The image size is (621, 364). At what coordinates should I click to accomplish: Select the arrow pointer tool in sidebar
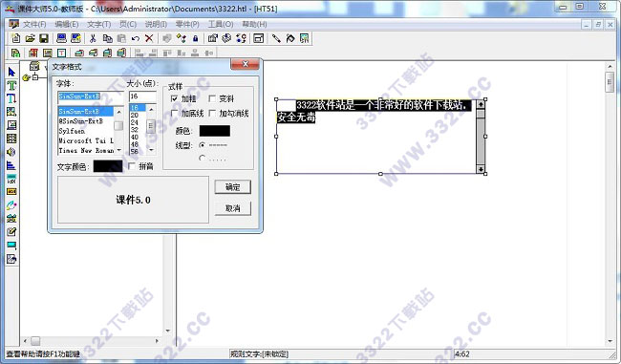coord(11,72)
